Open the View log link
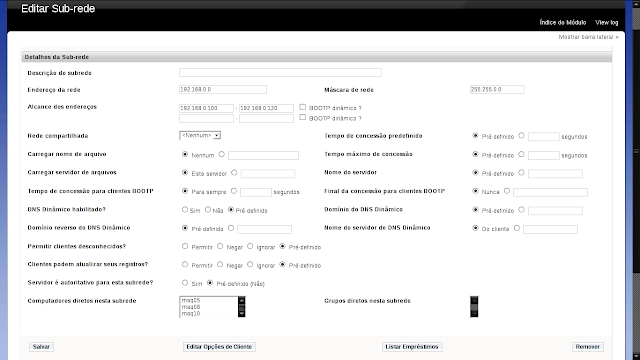Screen dimensions: 640x360 click(x=607, y=22)
